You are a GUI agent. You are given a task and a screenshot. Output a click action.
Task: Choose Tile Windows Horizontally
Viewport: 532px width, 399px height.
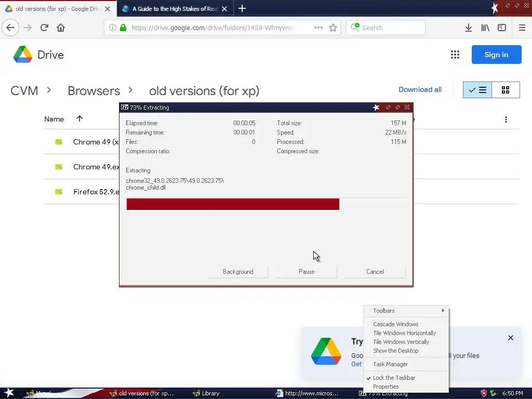pos(406,333)
